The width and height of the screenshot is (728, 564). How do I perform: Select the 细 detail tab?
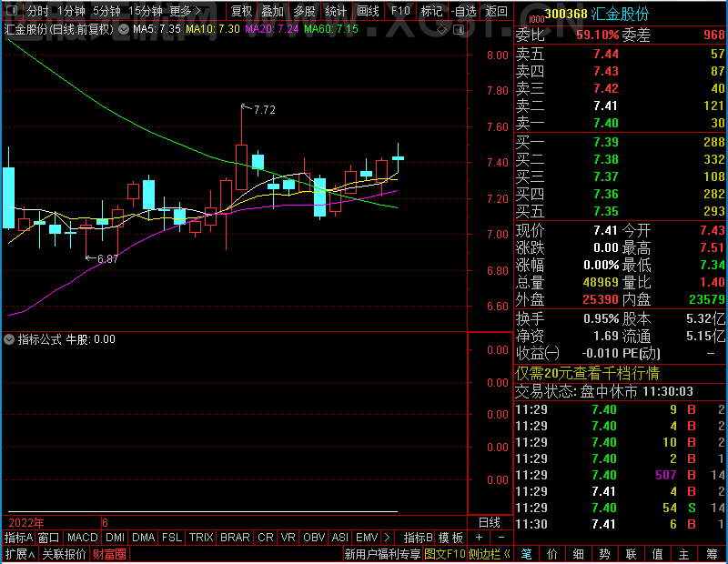(578, 554)
